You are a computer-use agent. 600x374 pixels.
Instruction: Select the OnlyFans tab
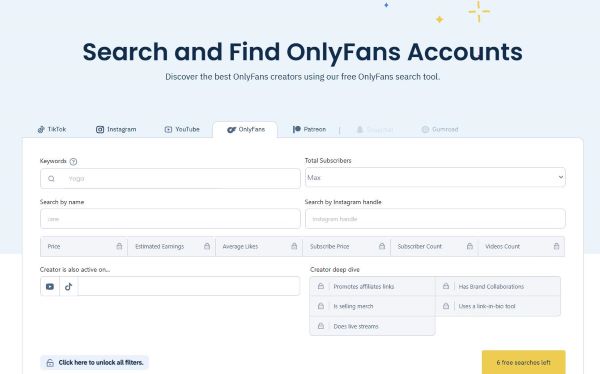245,129
